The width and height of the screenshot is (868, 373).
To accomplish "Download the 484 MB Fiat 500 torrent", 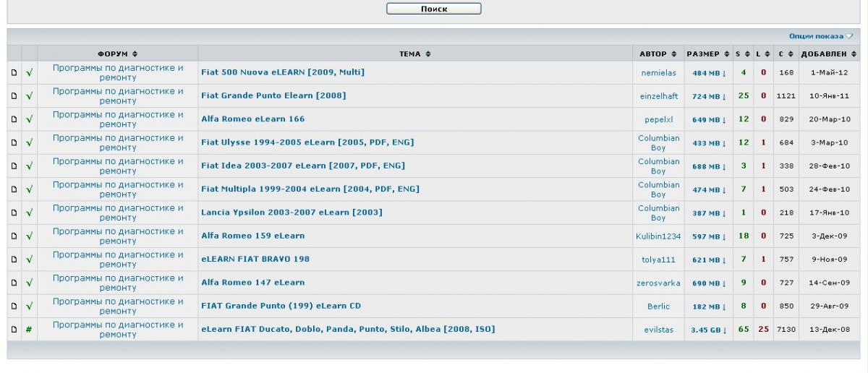I will [x=708, y=73].
